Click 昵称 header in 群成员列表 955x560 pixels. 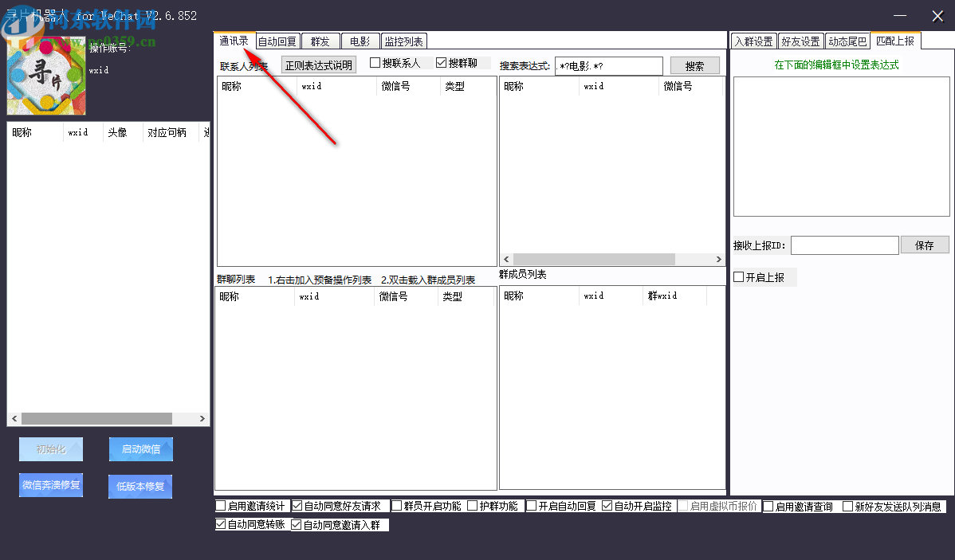pos(540,296)
